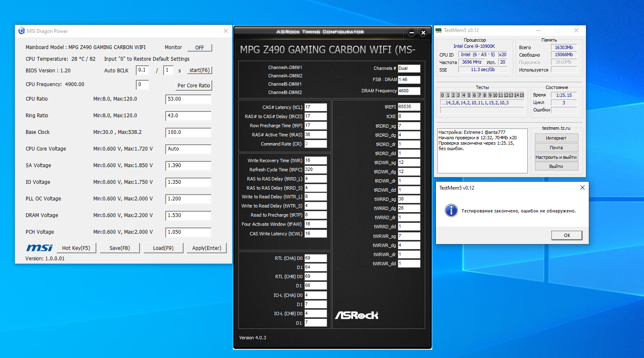Viewport: 644px width, 358px height.
Task: Focus the CPU Ratio field showing 53.00
Action: point(188,99)
